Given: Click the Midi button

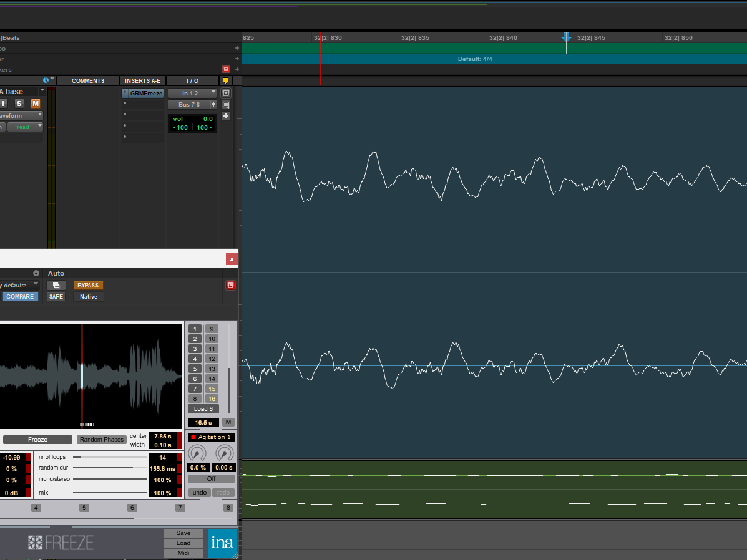Looking at the screenshot, I should click(183, 553).
